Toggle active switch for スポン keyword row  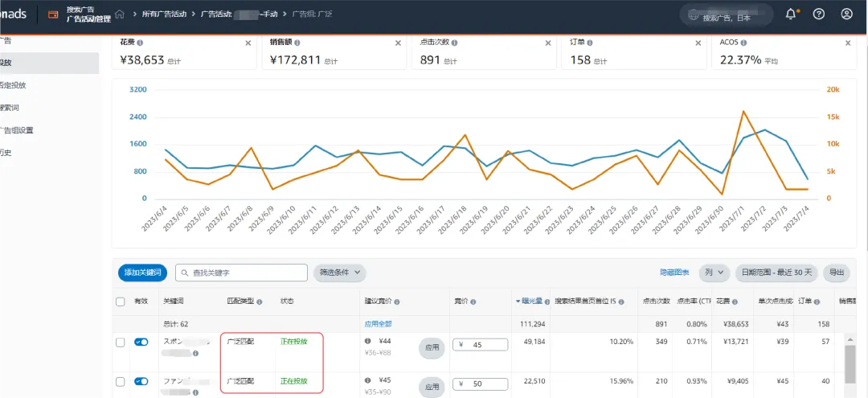click(x=141, y=342)
